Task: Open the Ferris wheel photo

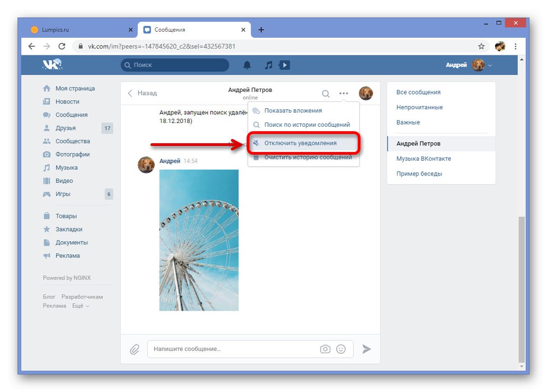Action: tap(199, 241)
